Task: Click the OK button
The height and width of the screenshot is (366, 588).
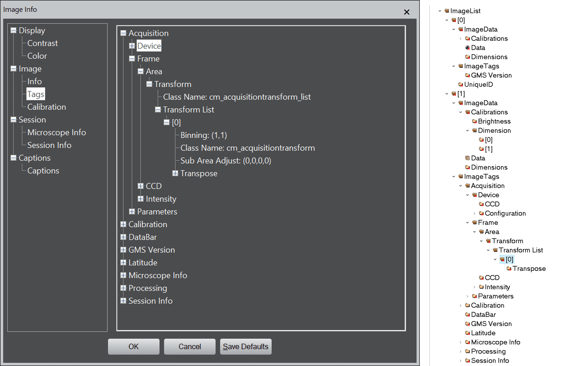Action: click(134, 347)
